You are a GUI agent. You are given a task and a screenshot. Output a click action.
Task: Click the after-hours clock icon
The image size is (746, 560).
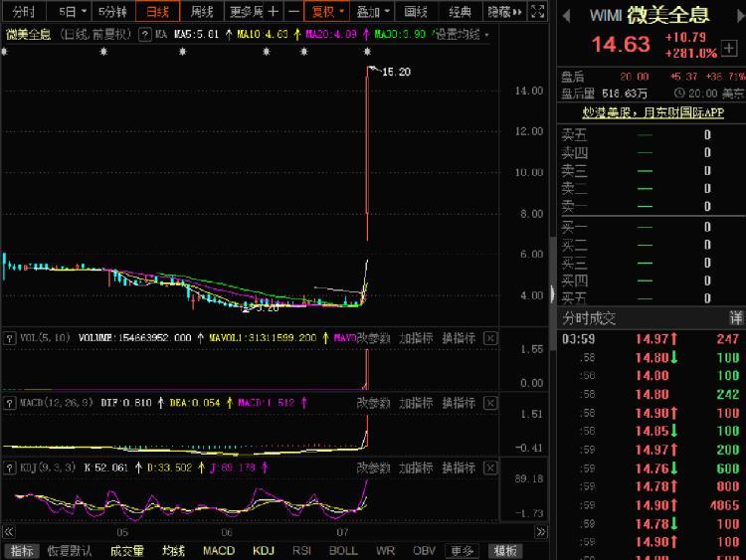pyautogui.click(x=679, y=93)
